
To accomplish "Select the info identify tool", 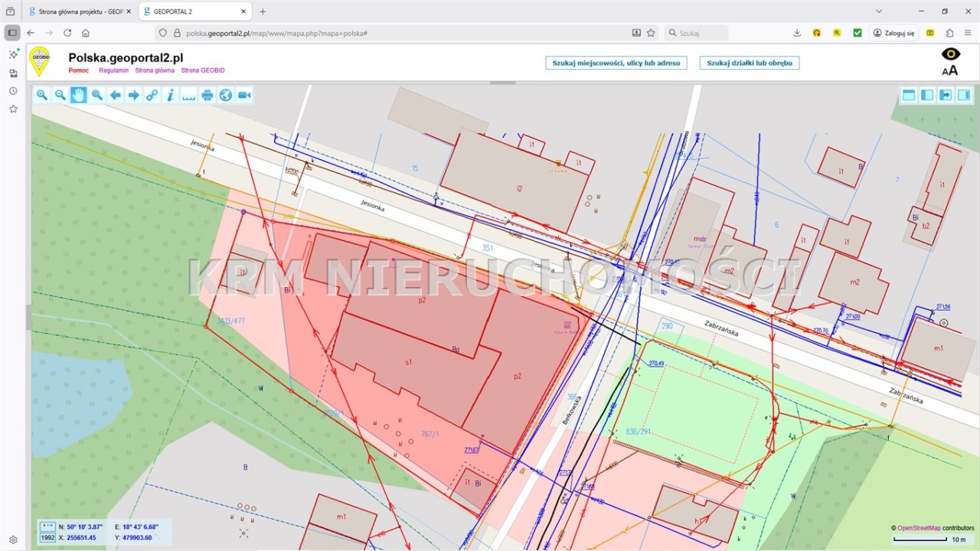I will 171,95.
